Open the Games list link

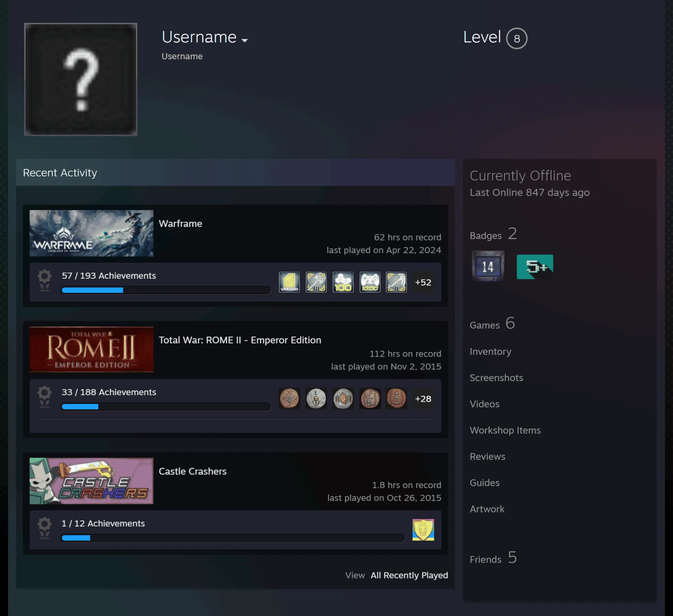(x=492, y=324)
